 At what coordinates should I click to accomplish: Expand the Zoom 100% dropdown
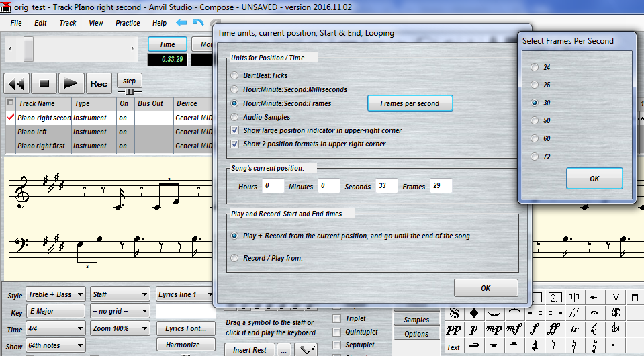[x=121, y=329]
